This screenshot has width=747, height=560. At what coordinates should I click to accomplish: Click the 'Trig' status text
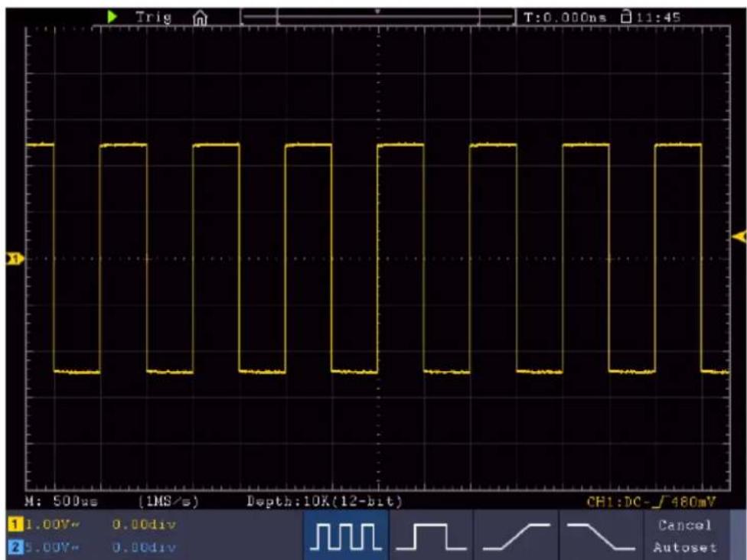point(153,18)
